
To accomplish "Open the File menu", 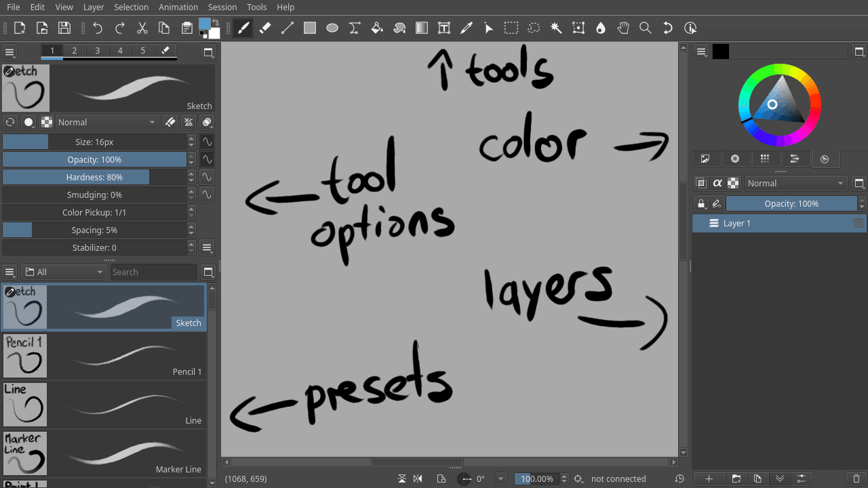I will pos(13,7).
